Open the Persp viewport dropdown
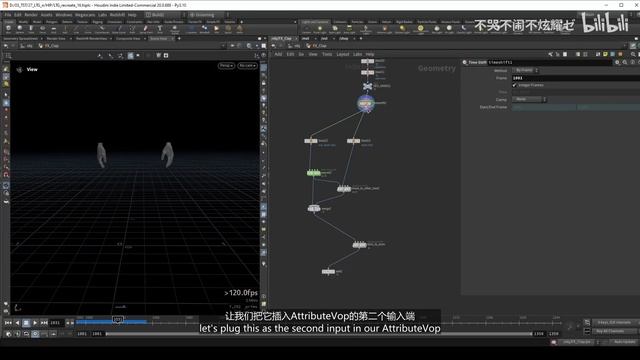This screenshot has height=360, width=640. [227, 66]
